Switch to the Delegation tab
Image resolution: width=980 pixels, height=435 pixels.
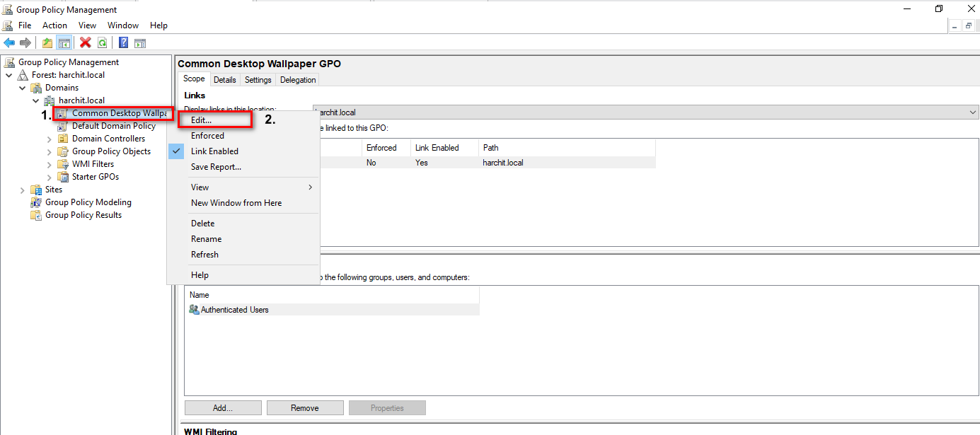(298, 80)
